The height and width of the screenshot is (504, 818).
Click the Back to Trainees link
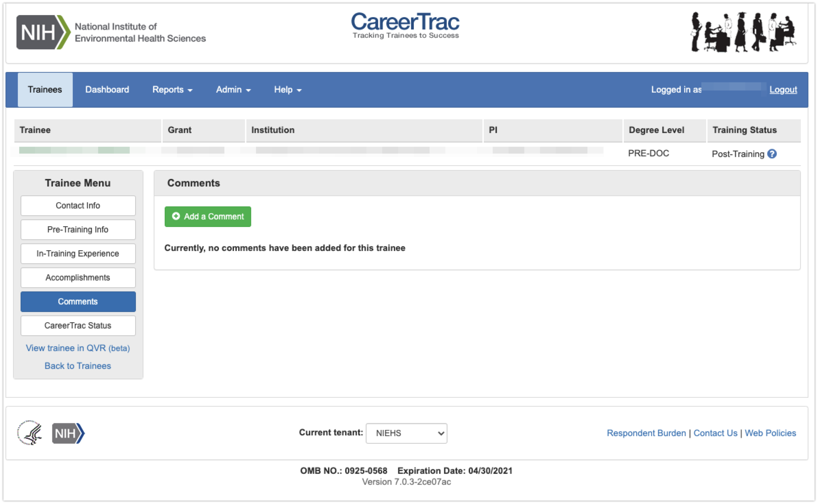[78, 366]
